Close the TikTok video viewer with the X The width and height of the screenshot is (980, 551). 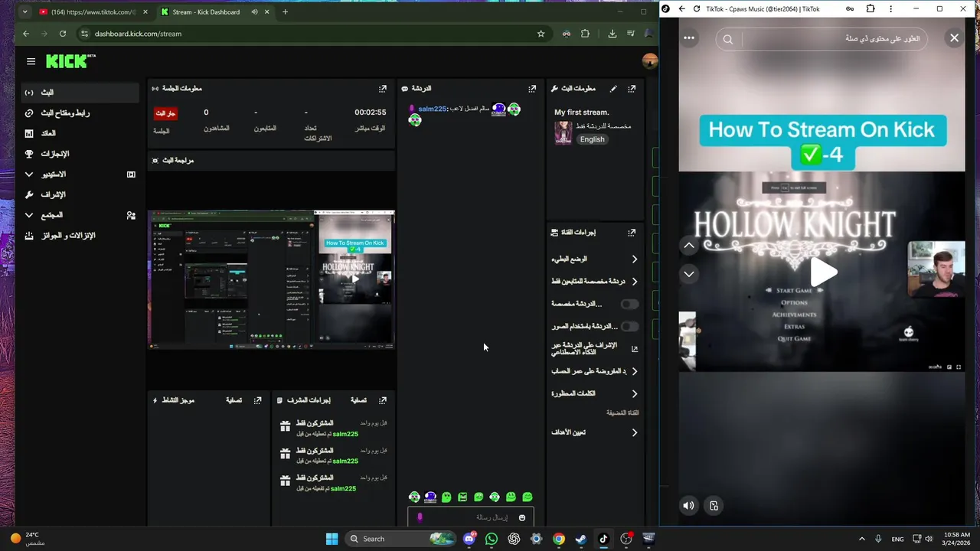(954, 37)
